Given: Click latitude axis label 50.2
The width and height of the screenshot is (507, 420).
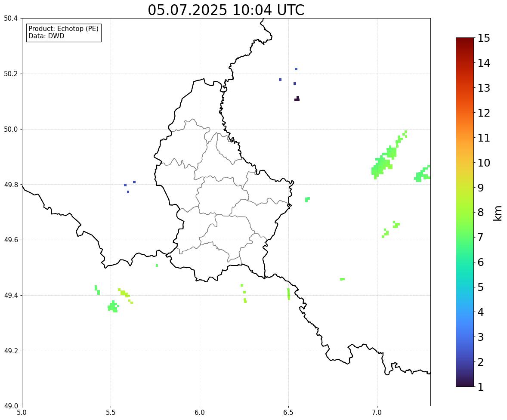Looking at the screenshot, I should pyautogui.click(x=11, y=74).
